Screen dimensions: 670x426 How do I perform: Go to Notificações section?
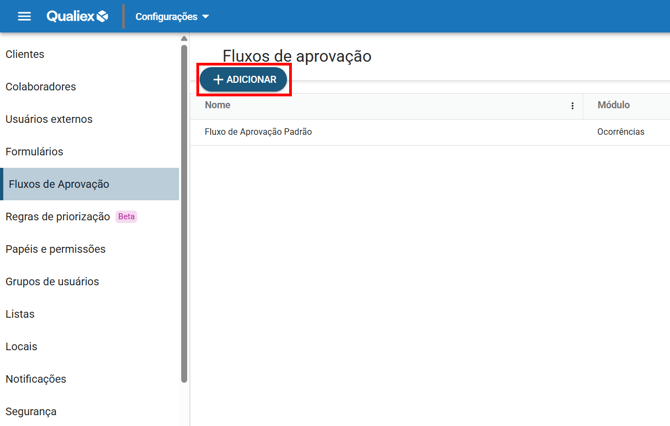(36, 379)
